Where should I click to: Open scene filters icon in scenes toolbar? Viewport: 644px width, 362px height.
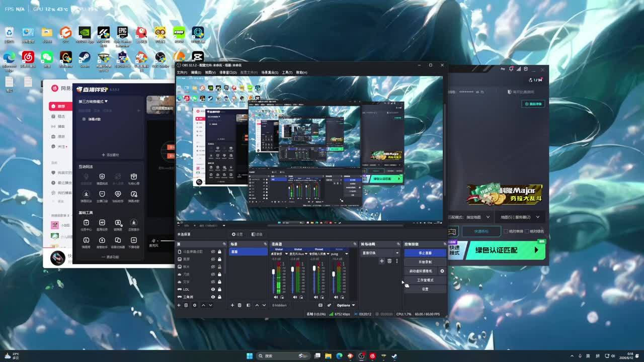248,305
